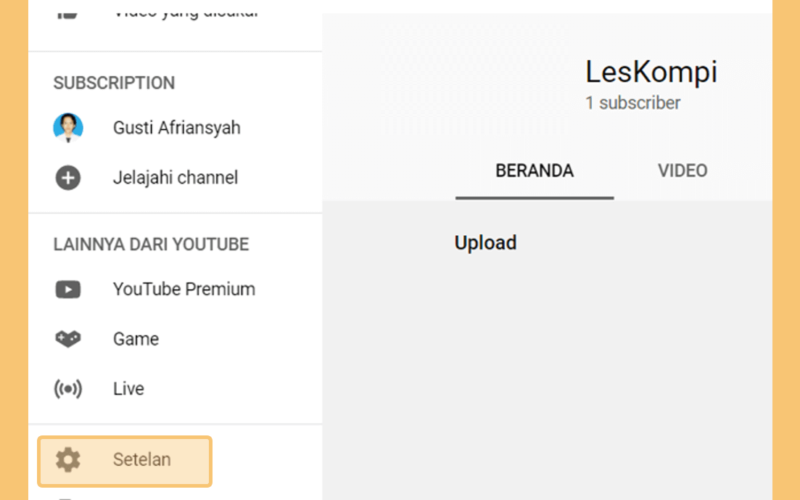The height and width of the screenshot is (500, 800).
Task: Click the Live broadcast signal icon
Action: [68, 389]
